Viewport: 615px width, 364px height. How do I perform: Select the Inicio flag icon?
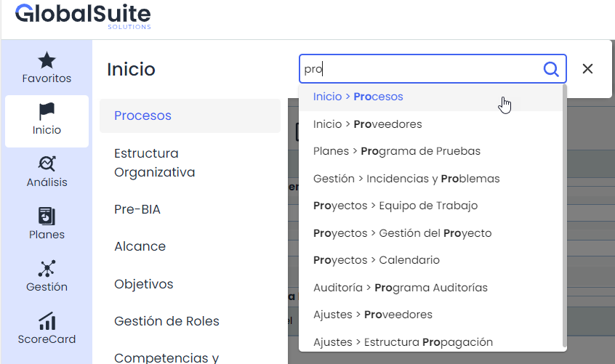pyautogui.click(x=47, y=112)
